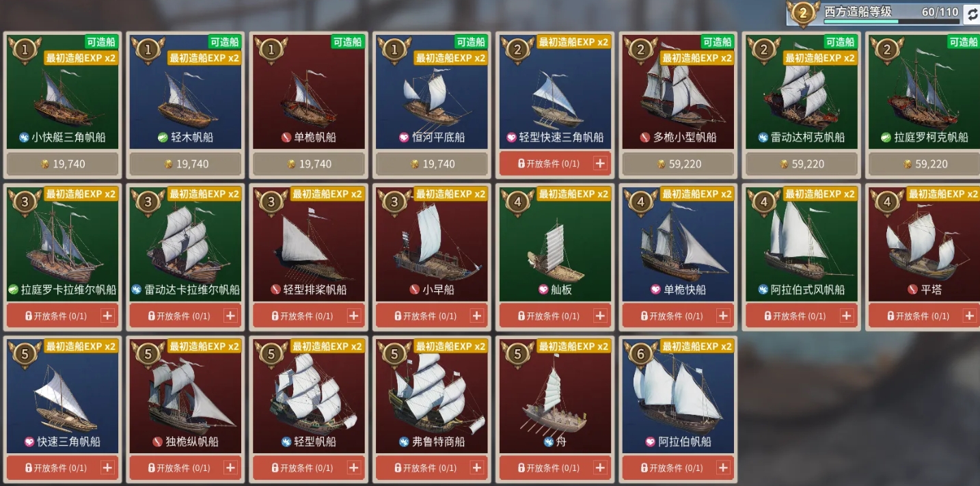This screenshot has height=486, width=980.
Task: Click the plus icon under 轻型快速三角帆船
Action: (x=600, y=163)
